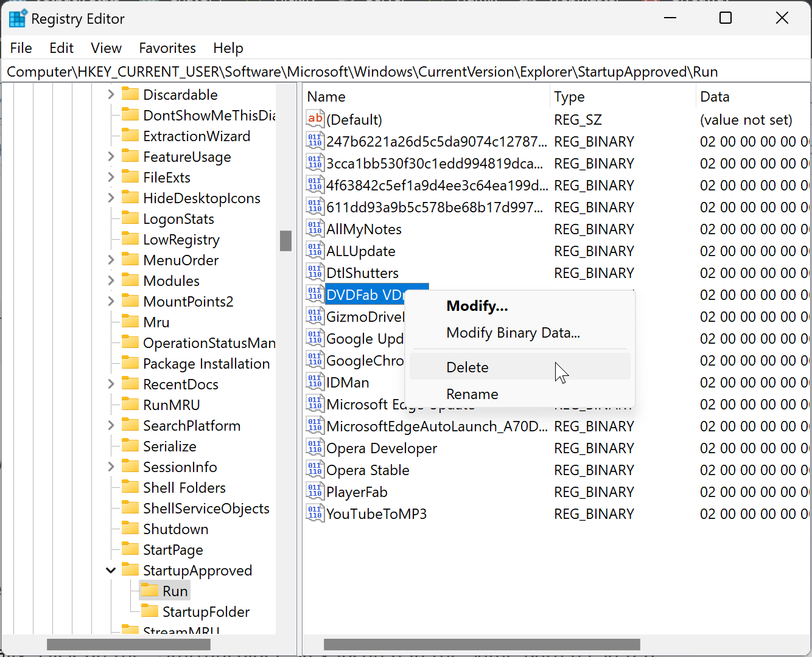Expand the MenuOrder key

pos(111,260)
